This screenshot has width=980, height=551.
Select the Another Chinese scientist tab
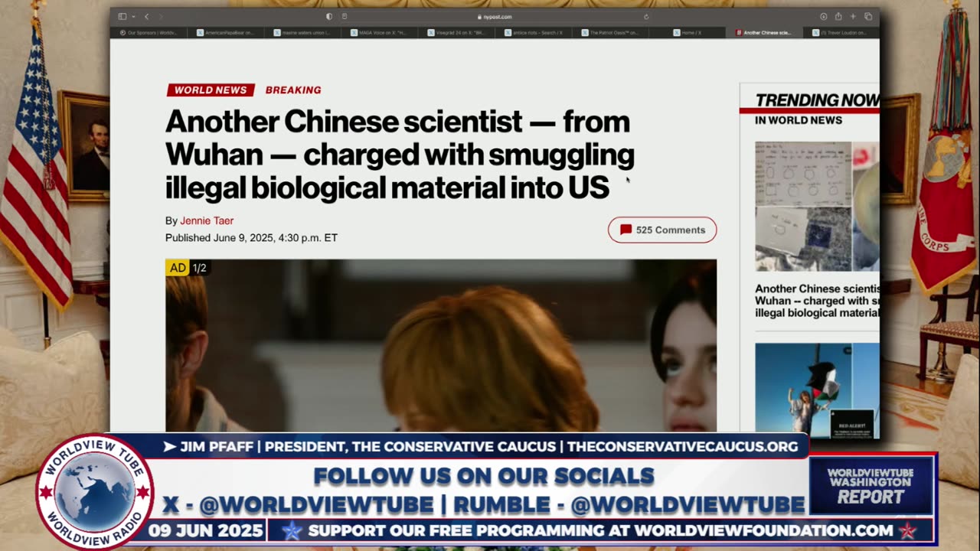pyautogui.click(x=765, y=33)
